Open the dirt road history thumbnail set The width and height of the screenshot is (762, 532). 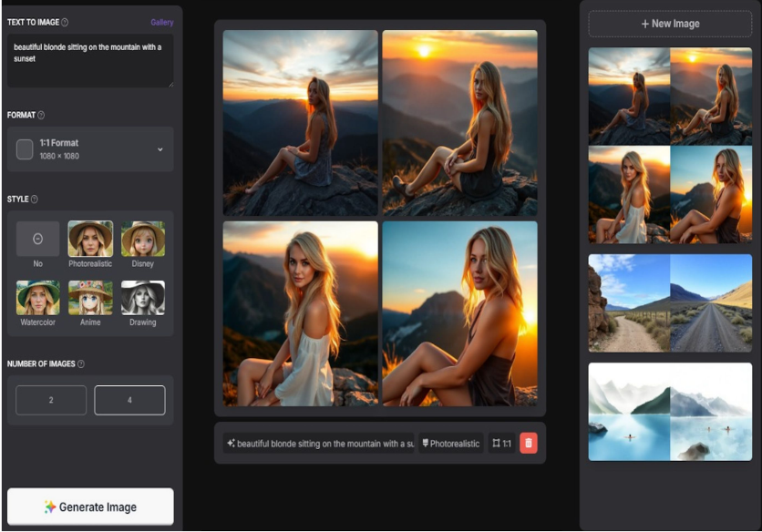(670, 303)
